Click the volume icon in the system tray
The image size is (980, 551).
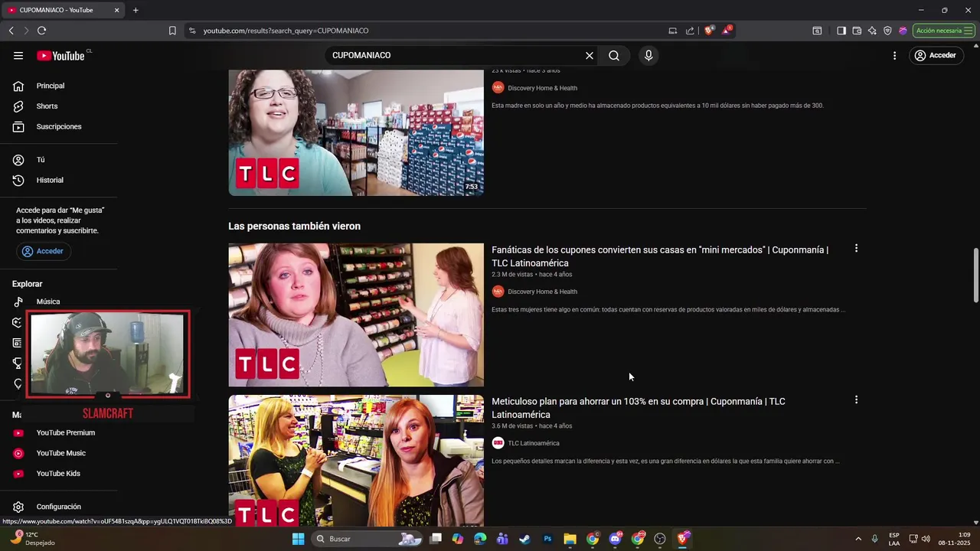(926, 539)
